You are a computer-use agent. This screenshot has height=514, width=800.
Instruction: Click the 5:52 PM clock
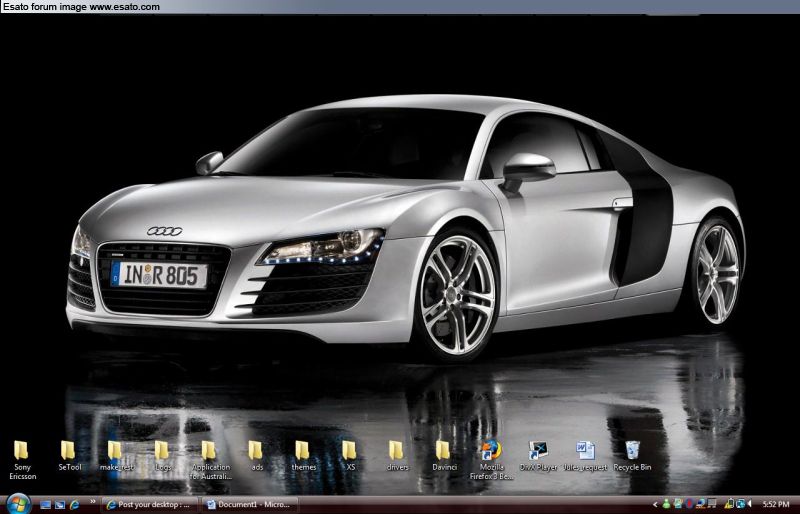point(776,504)
